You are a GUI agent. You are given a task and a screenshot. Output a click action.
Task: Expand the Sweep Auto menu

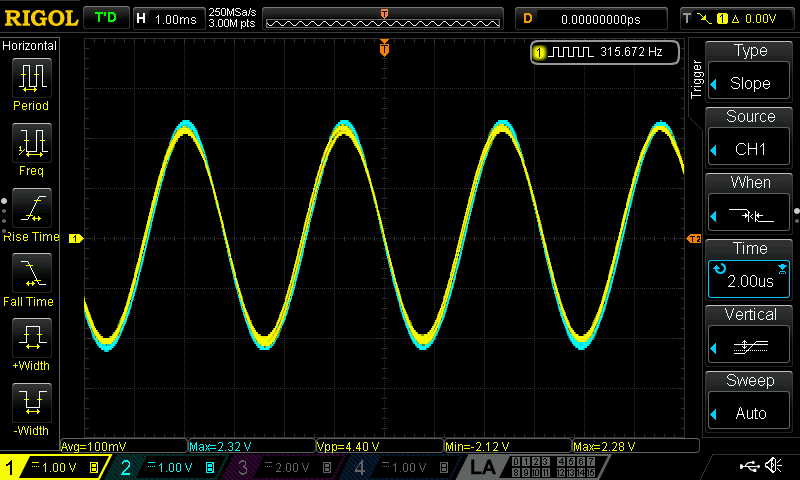click(750, 402)
